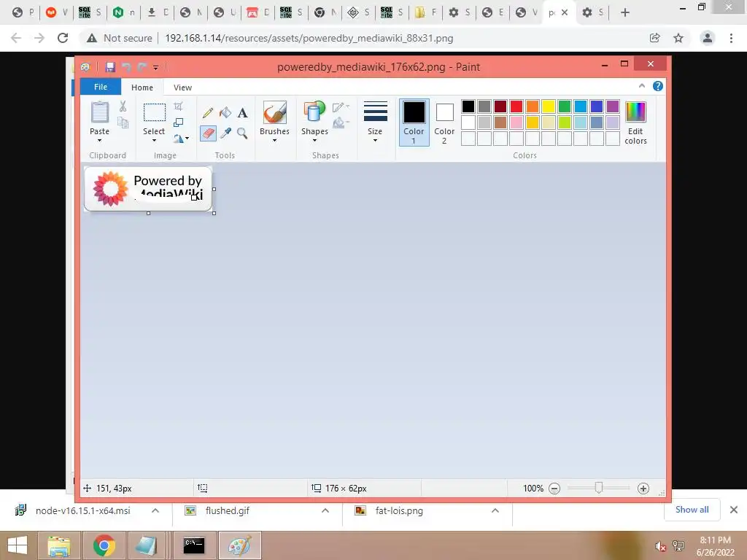Open Chrome profile avatar icon
Viewport: 747px width, 560px height.
tap(708, 38)
